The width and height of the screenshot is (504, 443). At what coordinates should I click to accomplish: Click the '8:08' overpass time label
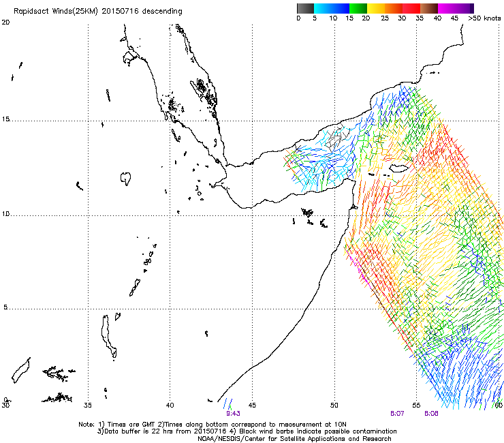(431, 414)
